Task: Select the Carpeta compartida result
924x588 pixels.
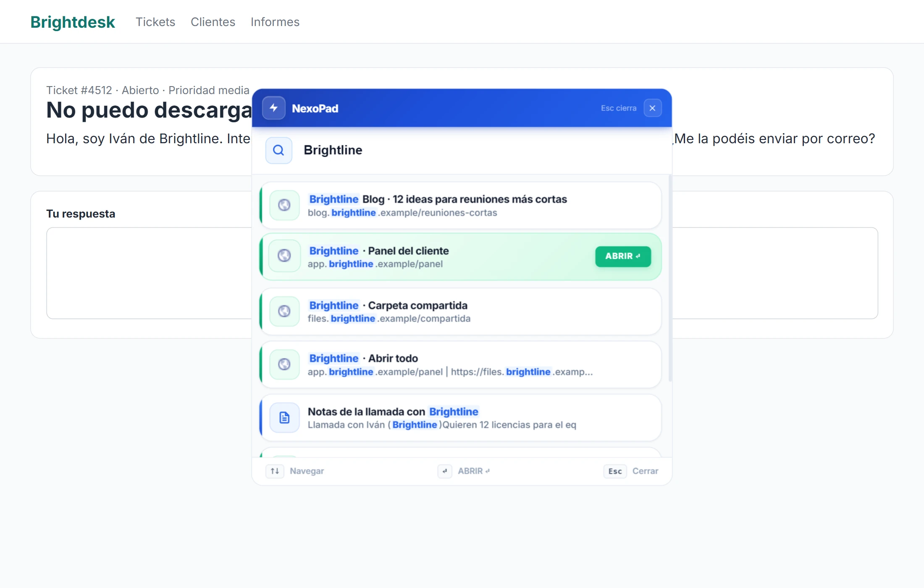Action: click(461, 312)
